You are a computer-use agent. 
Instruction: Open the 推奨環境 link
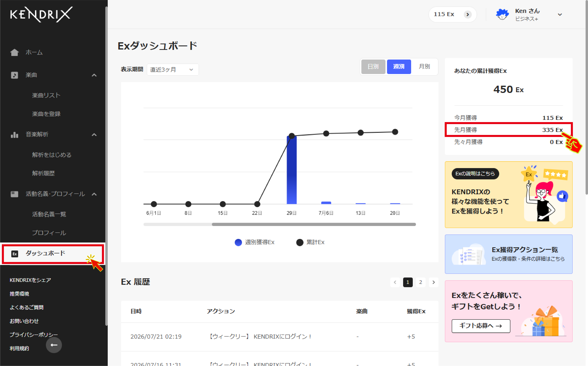19,294
